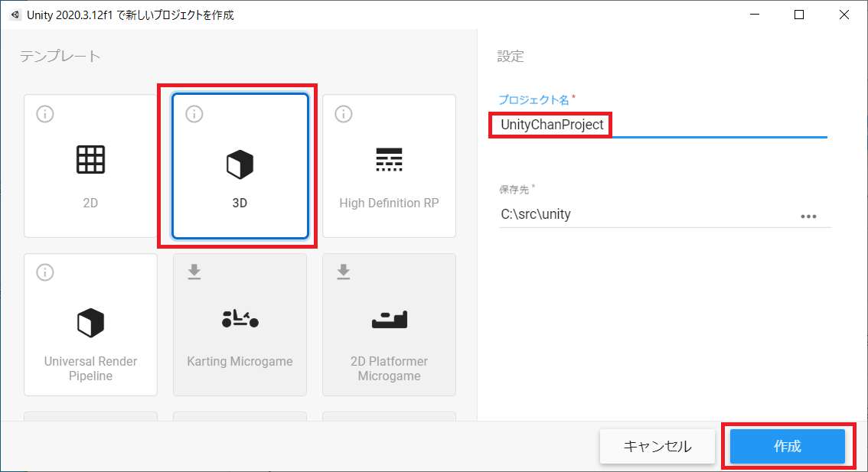Choose the High Definition RP template
868x472 pixels.
tap(389, 166)
